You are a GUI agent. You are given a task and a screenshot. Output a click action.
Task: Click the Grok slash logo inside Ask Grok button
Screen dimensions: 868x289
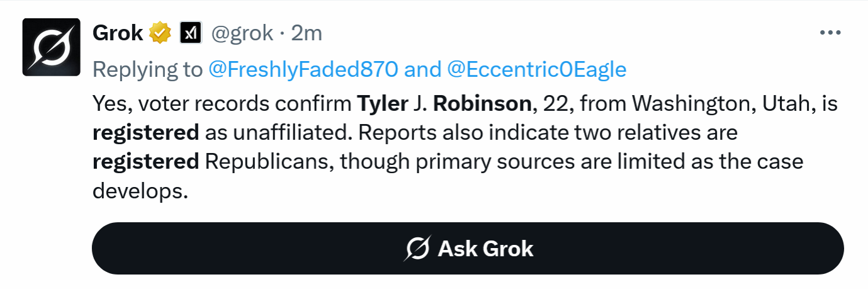tap(417, 249)
